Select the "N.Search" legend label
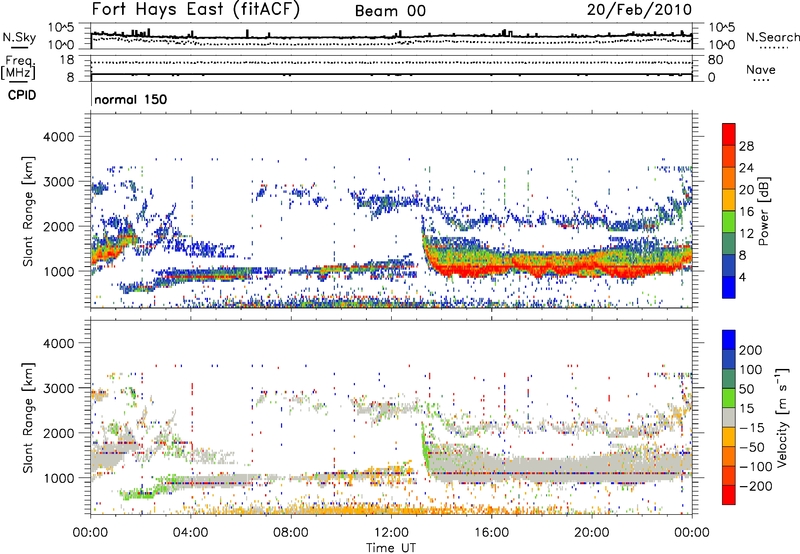The height and width of the screenshot is (554, 800). 772,37
